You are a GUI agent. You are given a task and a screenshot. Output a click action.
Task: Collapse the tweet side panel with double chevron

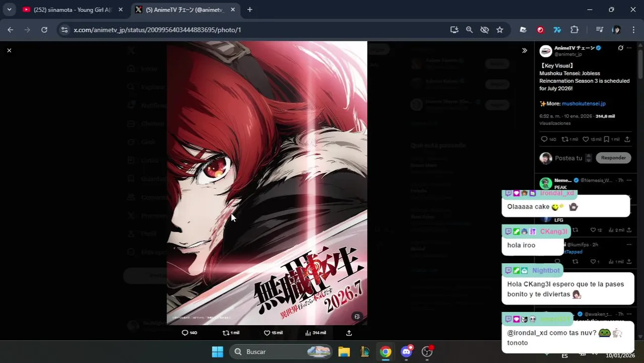tap(524, 50)
